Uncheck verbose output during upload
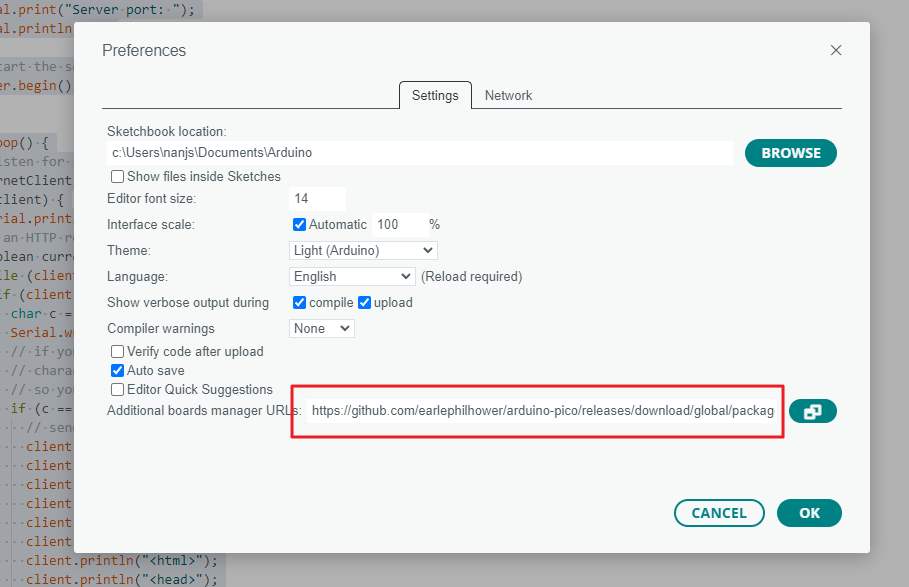The width and height of the screenshot is (909, 587). (x=364, y=302)
